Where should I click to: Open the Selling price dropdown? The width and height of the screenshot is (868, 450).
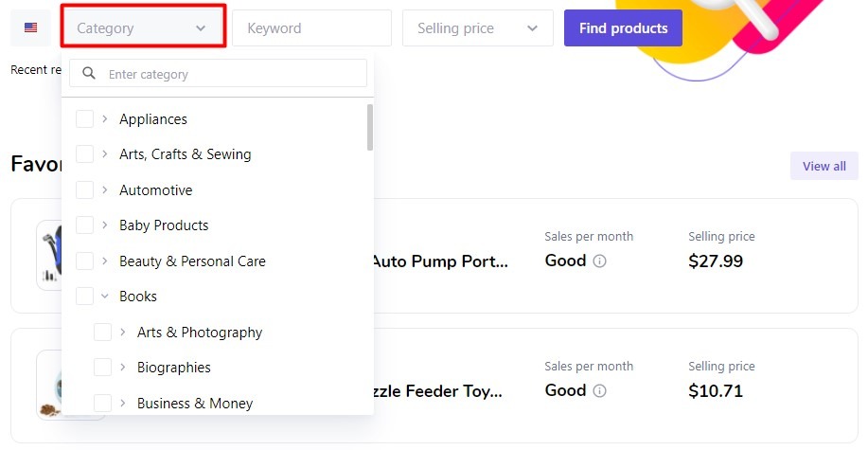pyautogui.click(x=478, y=27)
